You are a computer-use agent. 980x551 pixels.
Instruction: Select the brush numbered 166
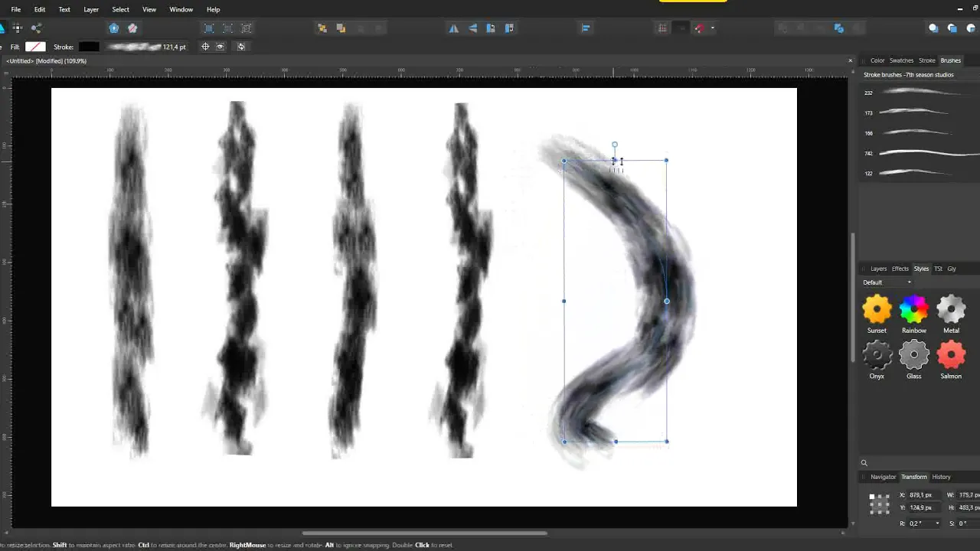pos(919,133)
